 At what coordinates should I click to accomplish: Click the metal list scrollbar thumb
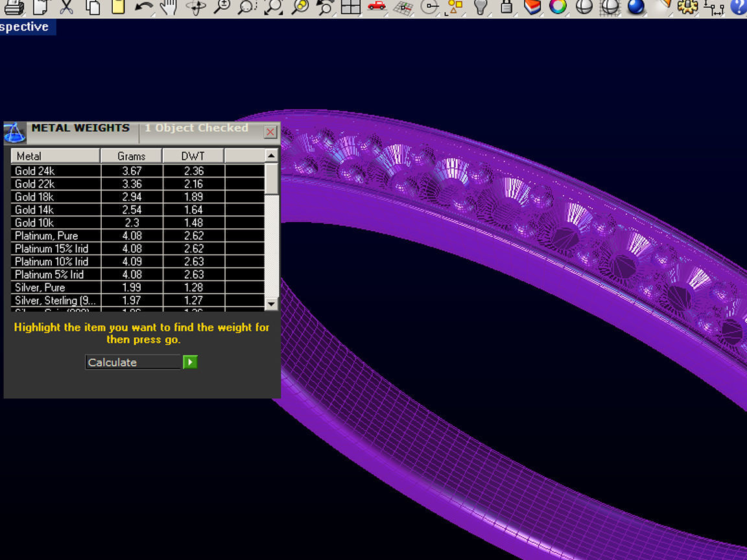tap(271, 179)
